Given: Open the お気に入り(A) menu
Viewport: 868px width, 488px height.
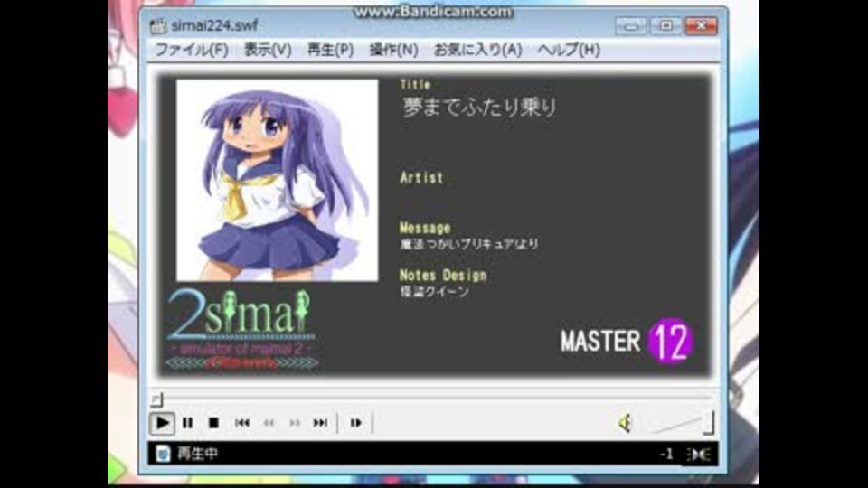Looking at the screenshot, I should click(477, 50).
